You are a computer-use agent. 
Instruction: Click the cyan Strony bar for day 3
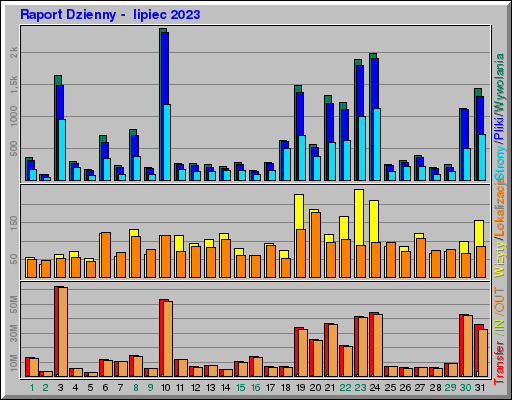[x=62, y=150]
